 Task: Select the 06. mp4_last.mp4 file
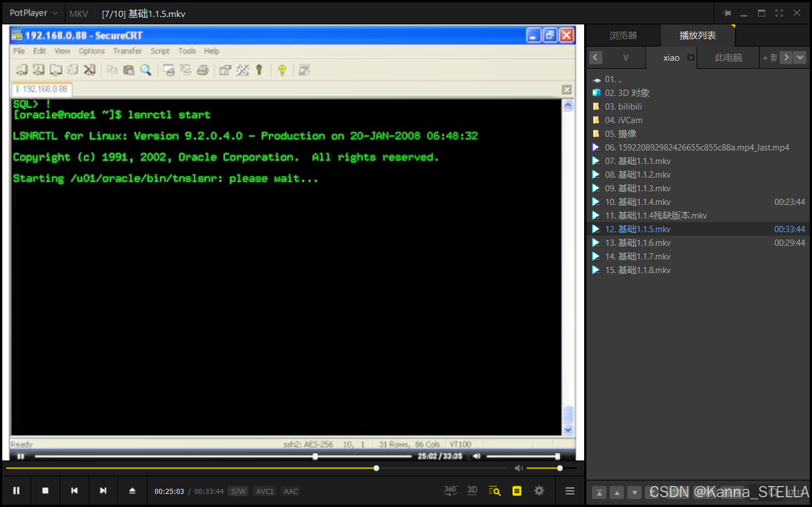[x=698, y=148]
